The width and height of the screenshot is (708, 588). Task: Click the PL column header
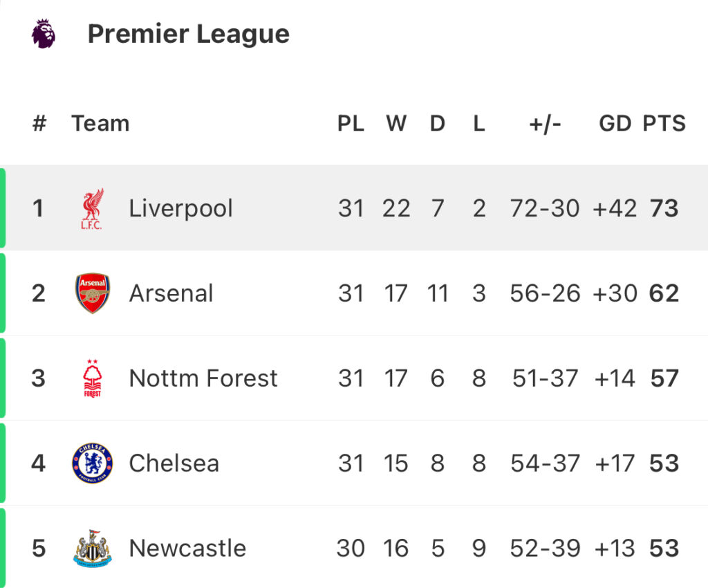tap(351, 123)
